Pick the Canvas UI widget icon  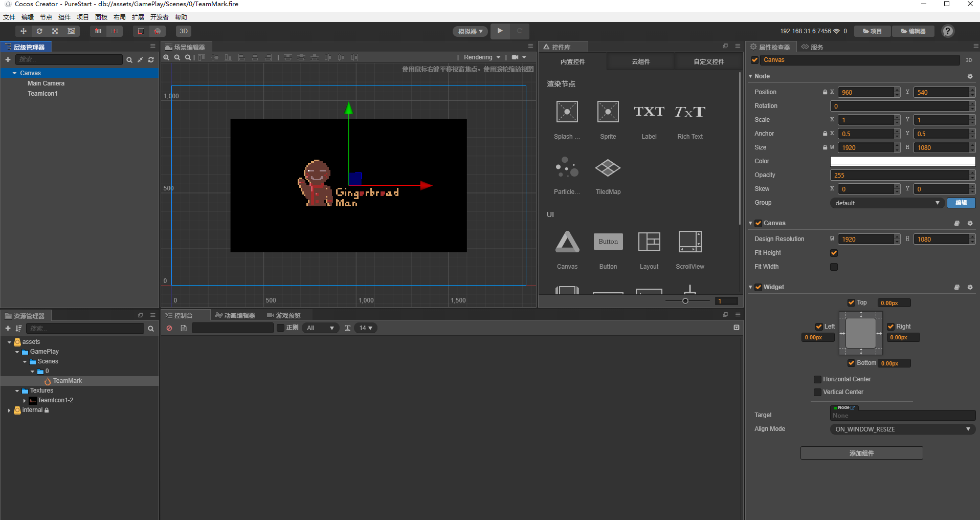click(567, 242)
